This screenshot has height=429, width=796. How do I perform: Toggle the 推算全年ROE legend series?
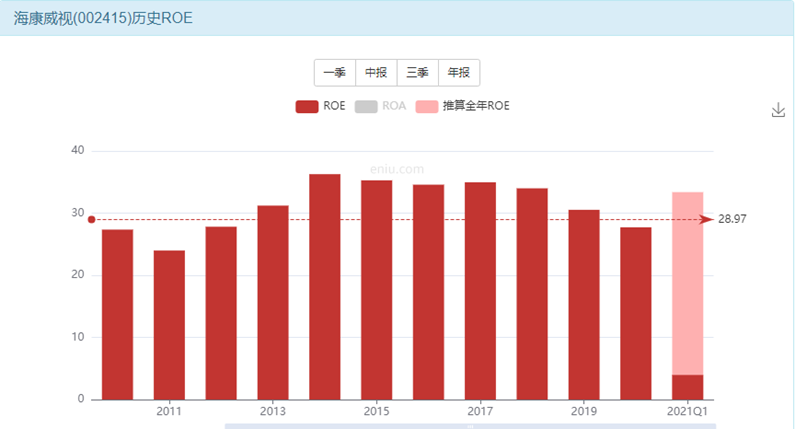[x=462, y=106]
